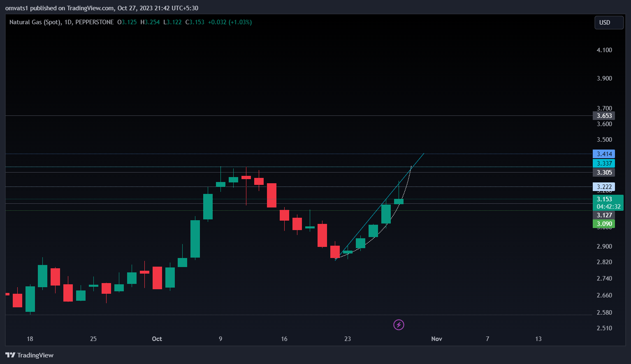
Task: Select the 3.653 price label
Action: point(604,116)
